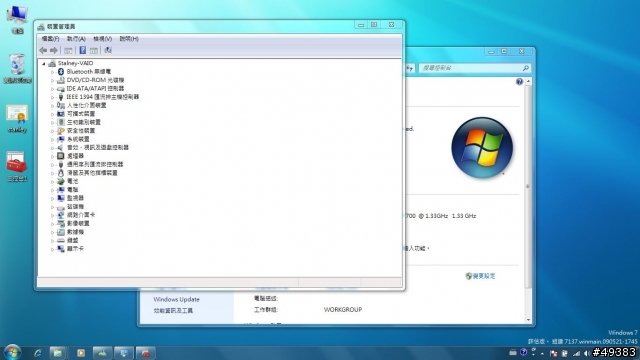Launch Internet Explorer from taskbar
640x360 pixels.
point(38,353)
